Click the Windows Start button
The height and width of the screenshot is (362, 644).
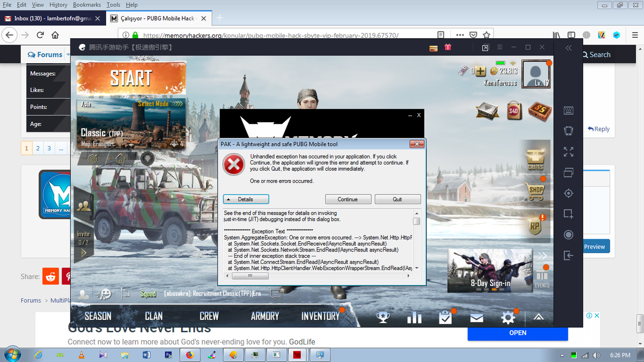tap(11, 354)
